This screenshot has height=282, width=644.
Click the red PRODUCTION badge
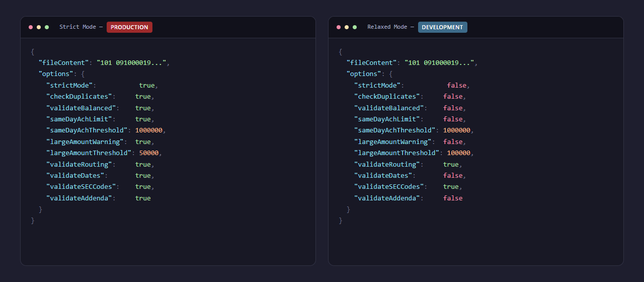tap(129, 27)
